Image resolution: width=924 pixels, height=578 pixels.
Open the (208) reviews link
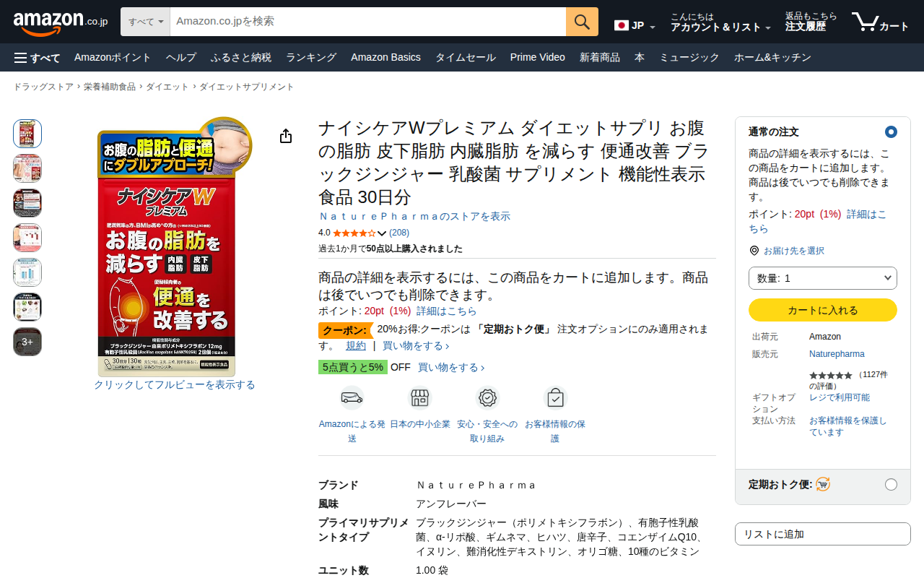pyautogui.click(x=399, y=233)
